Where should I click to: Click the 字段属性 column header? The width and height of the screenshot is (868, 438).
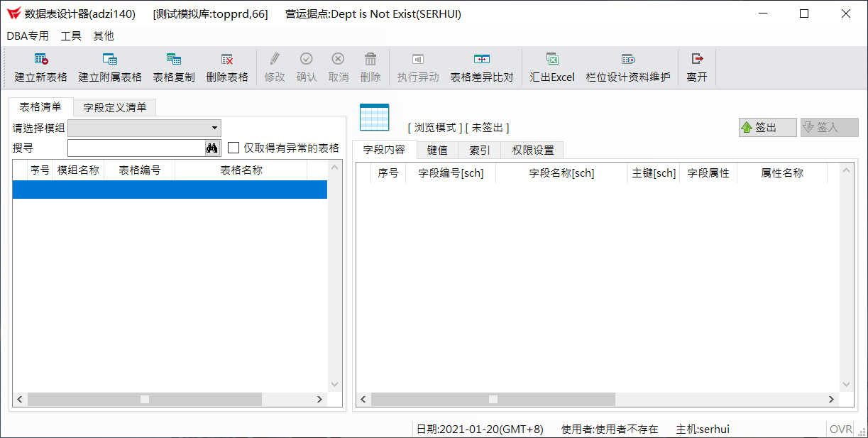(x=708, y=173)
